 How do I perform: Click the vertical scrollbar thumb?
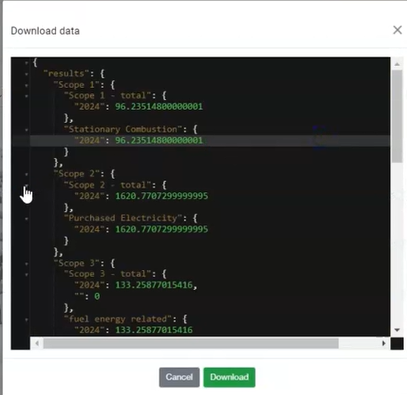[397, 116]
